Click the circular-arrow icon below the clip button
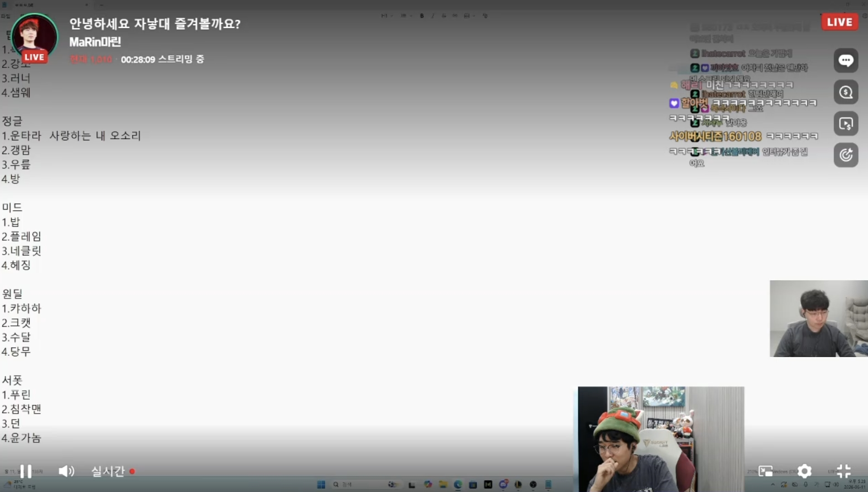 tap(846, 155)
